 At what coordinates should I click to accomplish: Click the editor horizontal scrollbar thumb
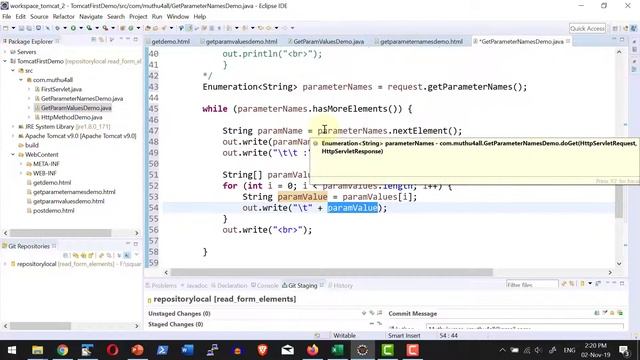tap(331, 272)
